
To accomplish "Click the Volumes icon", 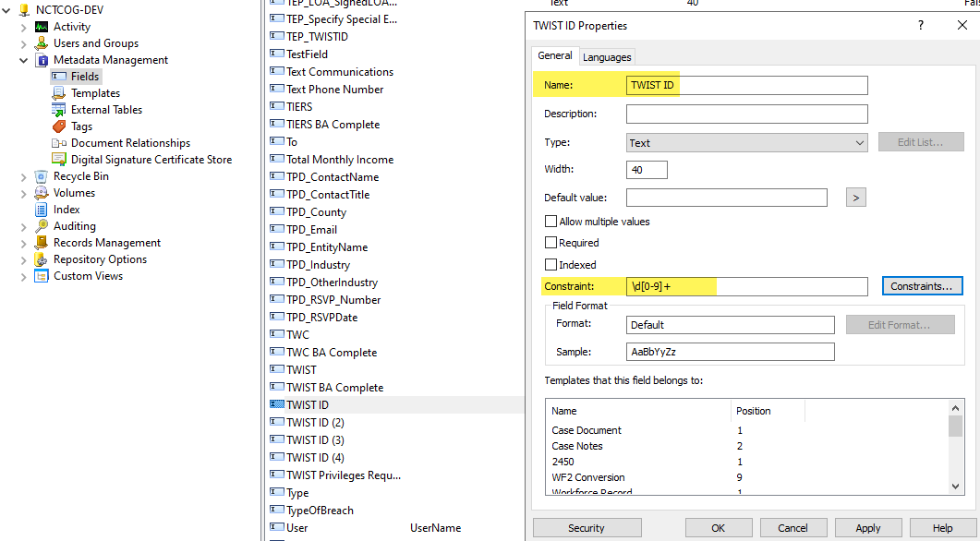I will click(42, 192).
